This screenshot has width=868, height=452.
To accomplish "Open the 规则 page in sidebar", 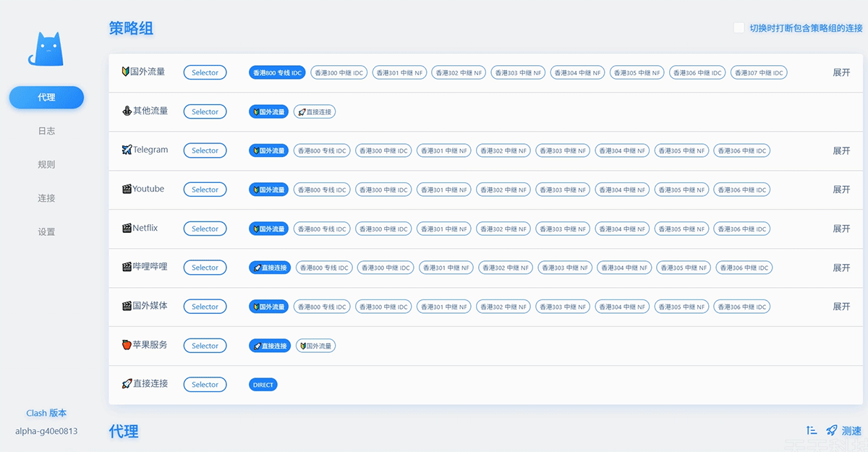I will (x=46, y=165).
